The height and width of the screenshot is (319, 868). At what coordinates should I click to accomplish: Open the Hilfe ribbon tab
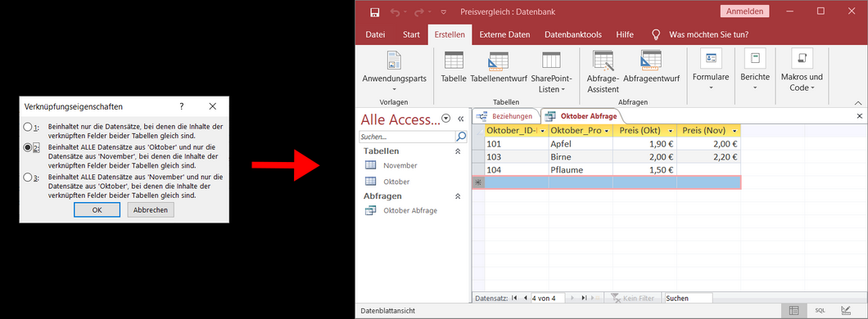pos(625,34)
